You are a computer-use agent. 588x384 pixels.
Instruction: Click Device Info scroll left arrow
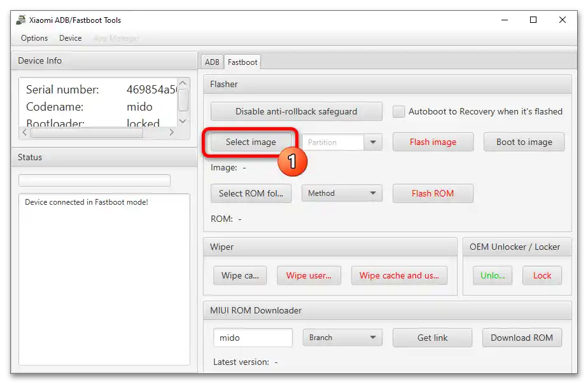(24, 132)
